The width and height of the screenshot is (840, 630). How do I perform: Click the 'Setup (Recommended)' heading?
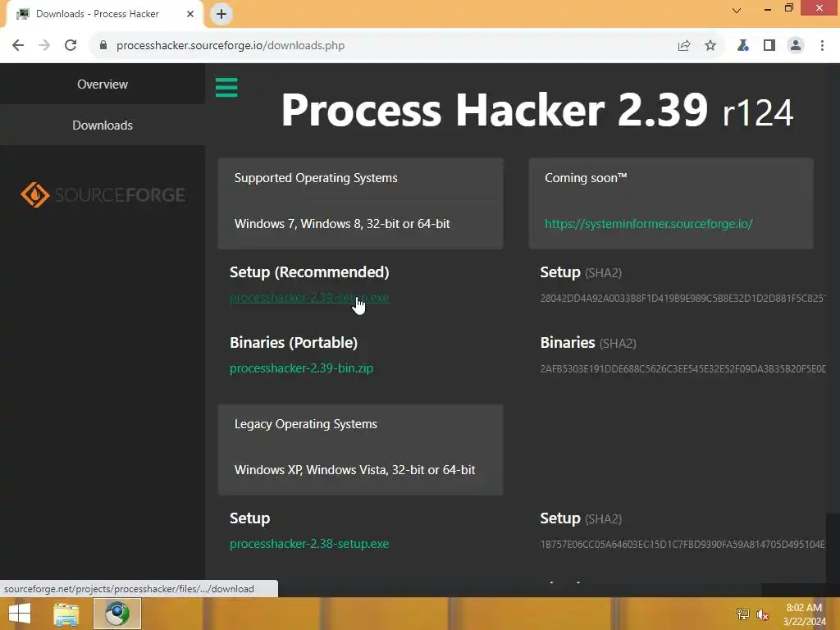309,272
